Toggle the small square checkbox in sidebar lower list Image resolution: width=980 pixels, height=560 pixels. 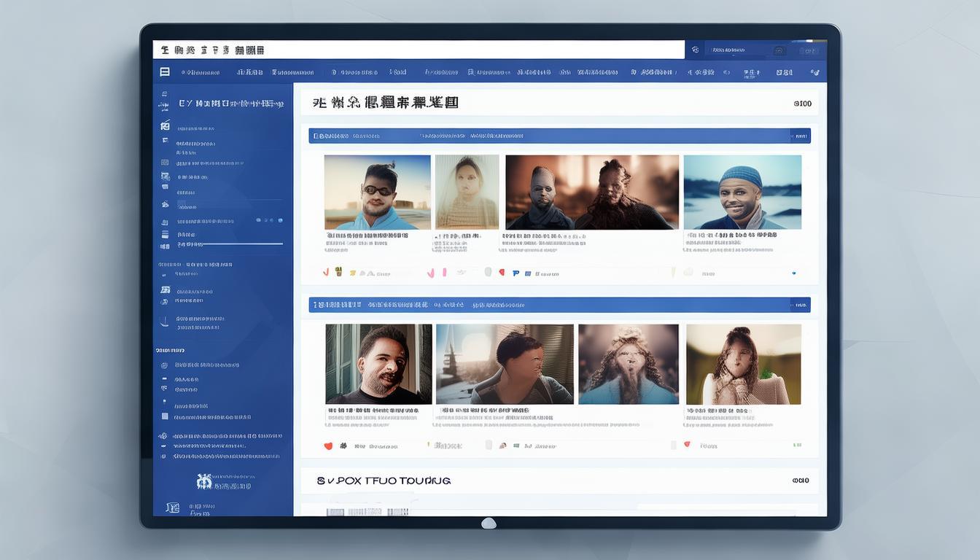point(166,417)
